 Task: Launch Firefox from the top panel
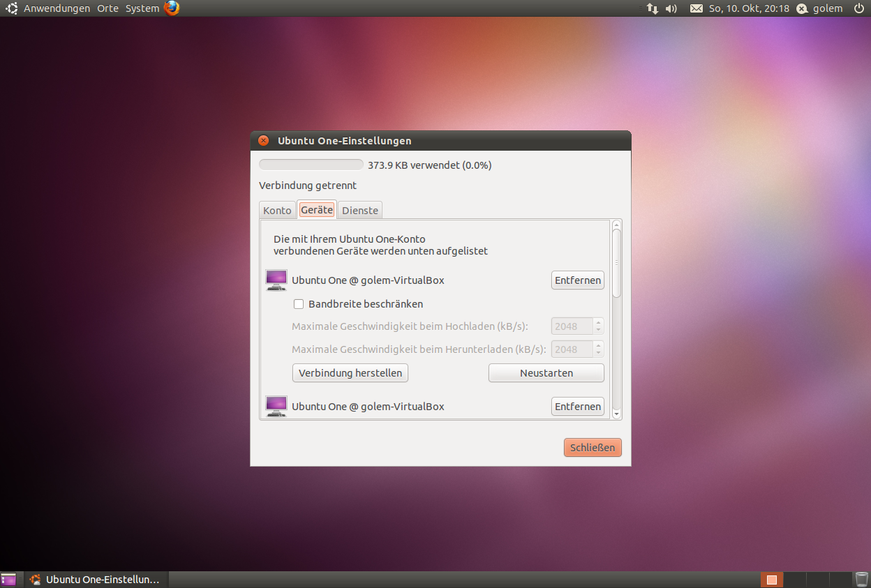[x=172, y=8]
